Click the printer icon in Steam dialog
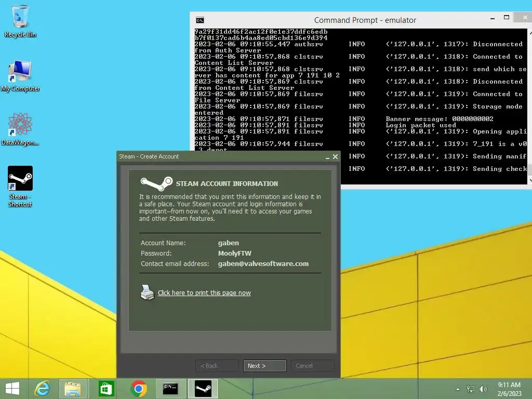 pyautogui.click(x=147, y=292)
